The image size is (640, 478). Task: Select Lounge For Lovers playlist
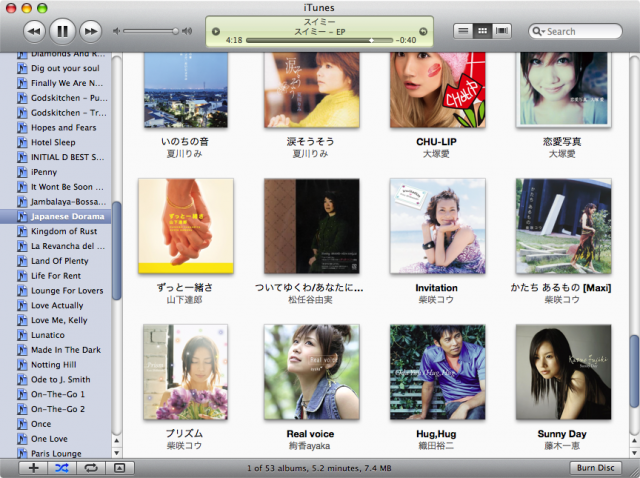56,291
